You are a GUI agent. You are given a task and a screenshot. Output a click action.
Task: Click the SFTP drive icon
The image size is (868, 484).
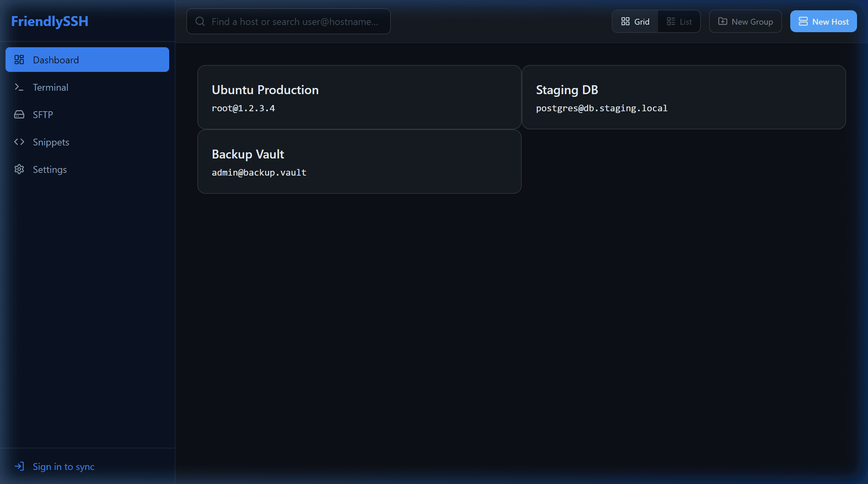[x=20, y=114]
